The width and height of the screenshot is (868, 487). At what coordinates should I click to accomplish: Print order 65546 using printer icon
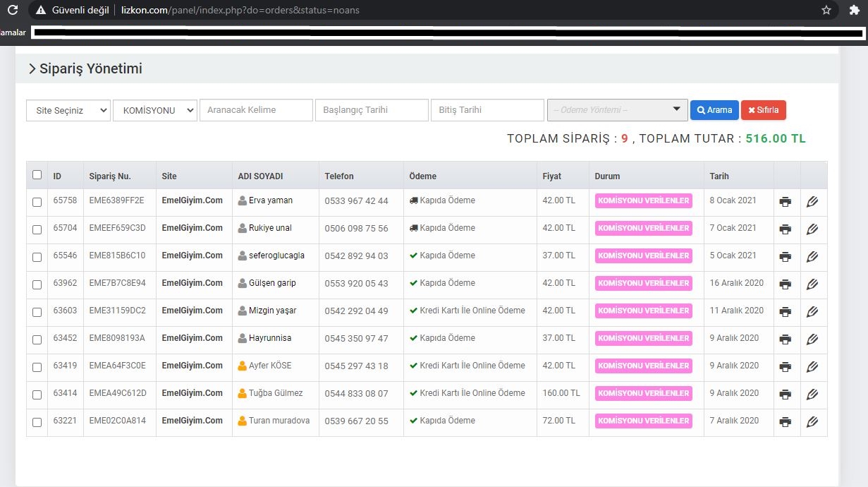(x=785, y=257)
